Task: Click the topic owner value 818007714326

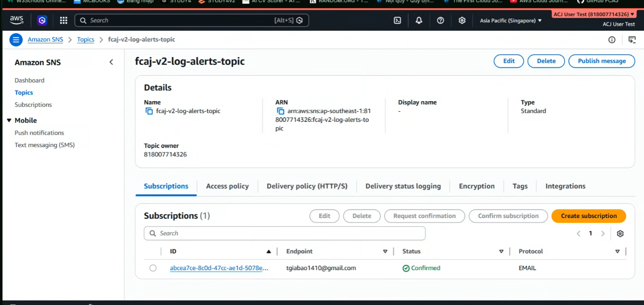Action: point(165,154)
